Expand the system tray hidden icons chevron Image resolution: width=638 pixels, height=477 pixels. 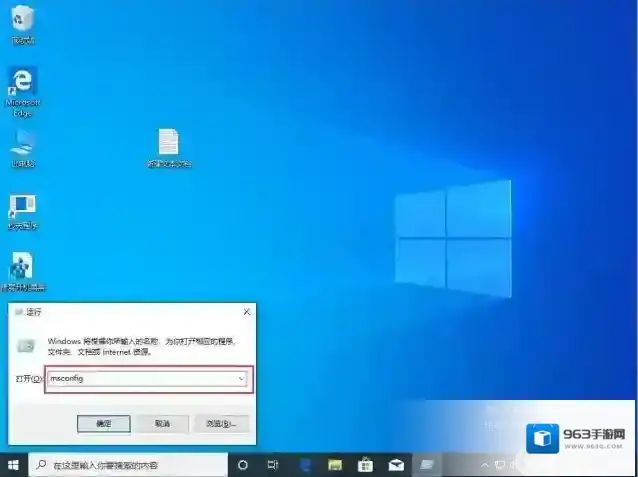pyautogui.click(x=485, y=465)
